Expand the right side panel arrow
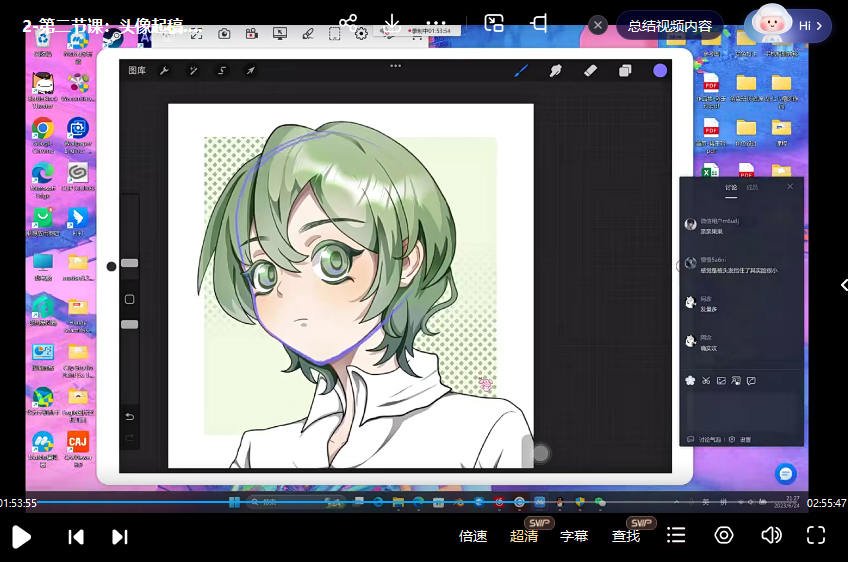 point(842,285)
